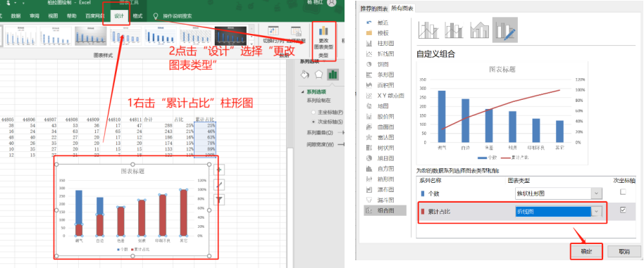This screenshot has height=268, width=644.
Task: Switch to 推荐的图表 tab in dialog
Action: (374, 8)
